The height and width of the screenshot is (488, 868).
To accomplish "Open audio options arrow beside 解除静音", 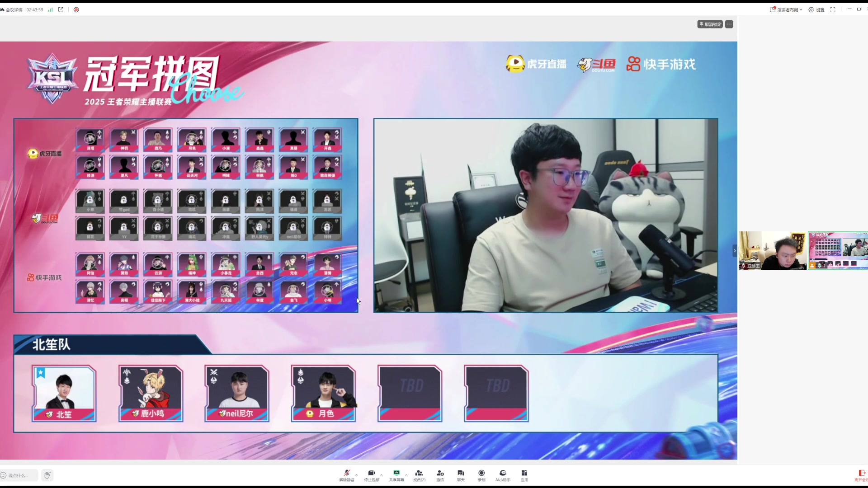I will pos(357,474).
